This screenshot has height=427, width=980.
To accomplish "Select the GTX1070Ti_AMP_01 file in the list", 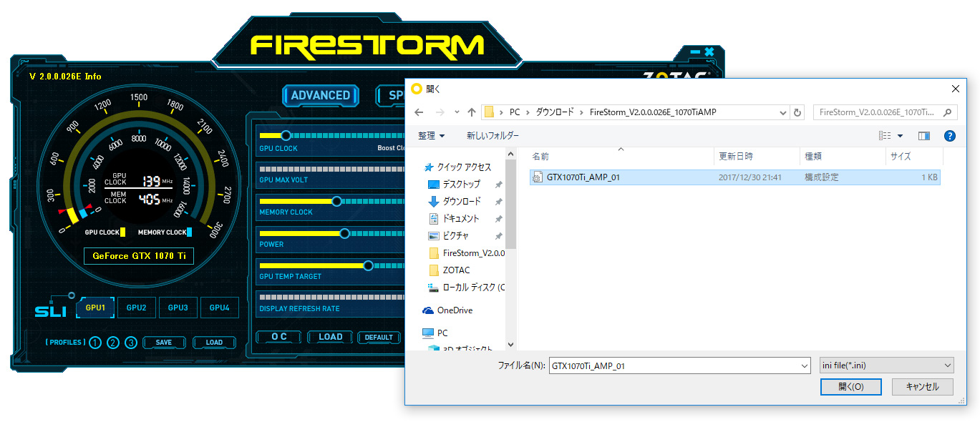I will point(734,177).
